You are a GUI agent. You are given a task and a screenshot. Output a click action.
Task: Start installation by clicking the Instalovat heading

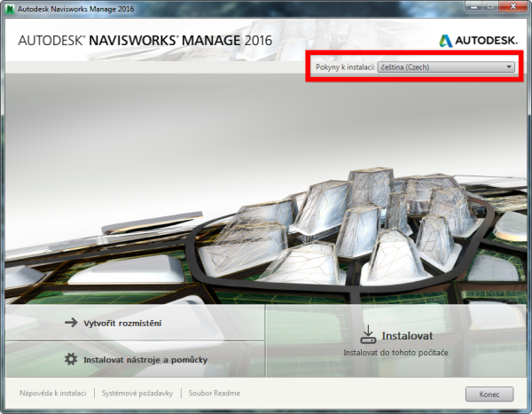click(406, 336)
